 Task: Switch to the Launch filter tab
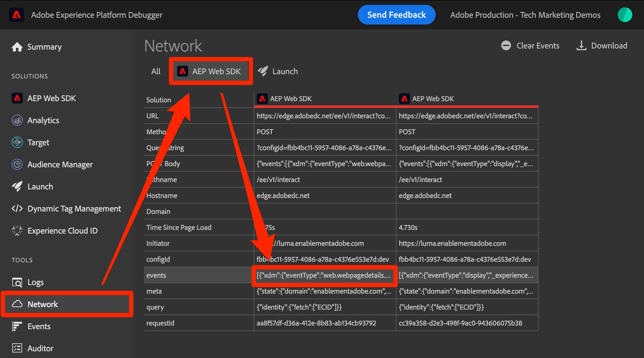tap(278, 71)
